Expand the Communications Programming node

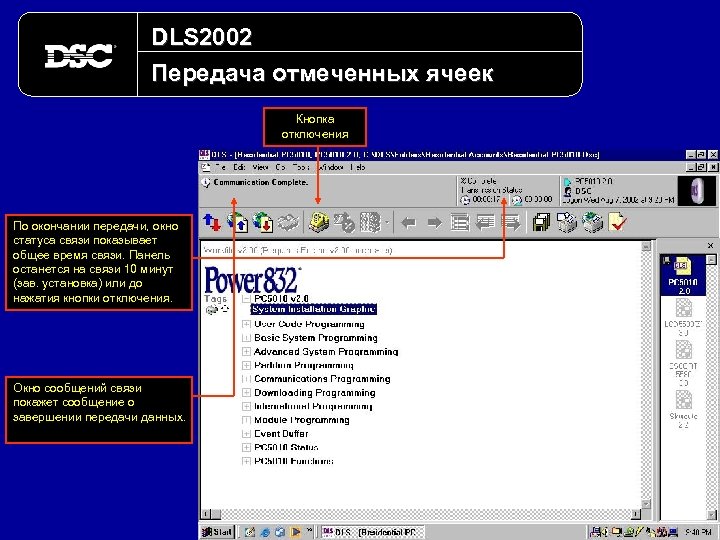[x=246, y=379]
